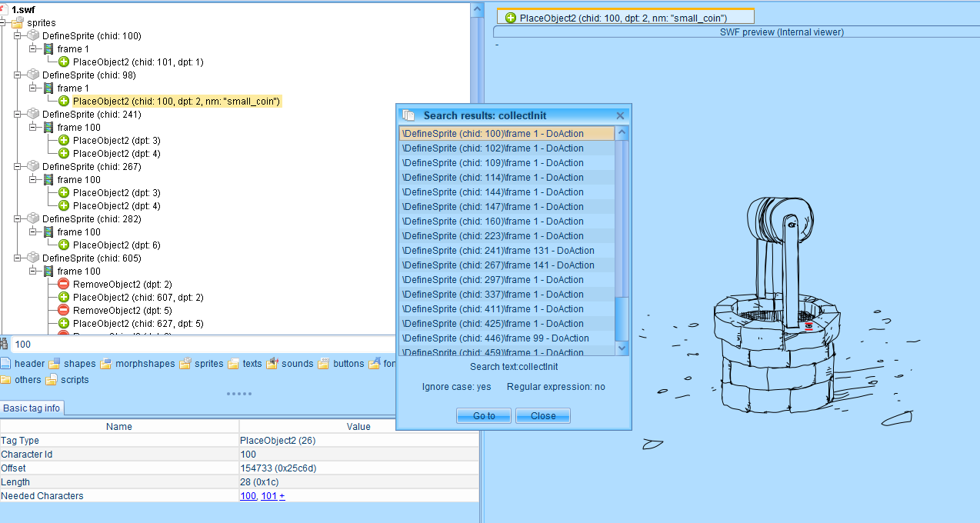The image size is (980, 523).
Task: Collapse frame 100 under DefineSprite (chid: 267)
Action: click(33, 180)
